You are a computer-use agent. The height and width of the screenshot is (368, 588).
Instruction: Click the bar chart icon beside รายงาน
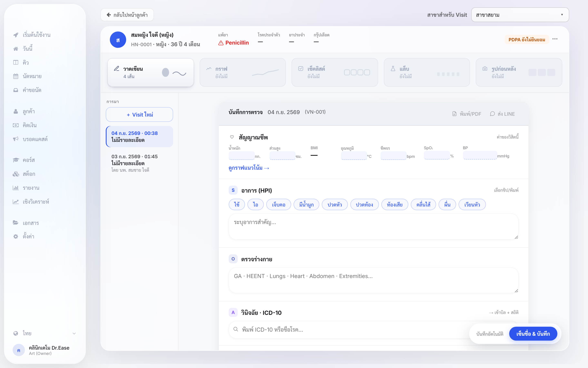(x=16, y=188)
